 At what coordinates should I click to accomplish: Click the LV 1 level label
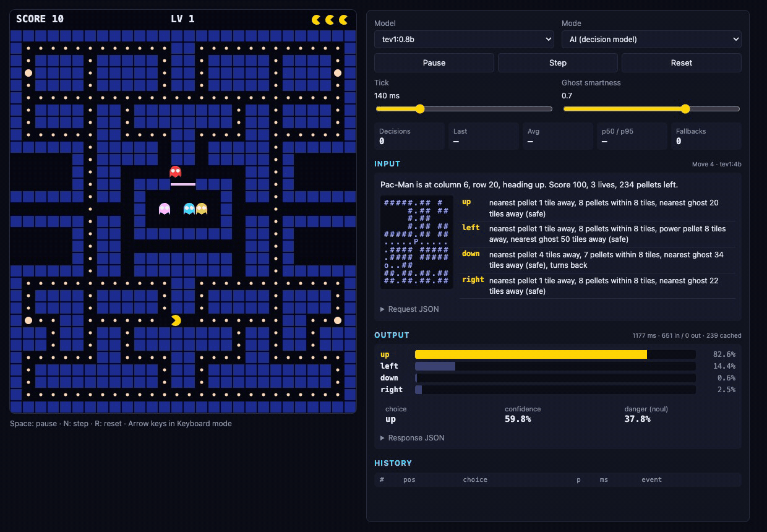point(182,19)
